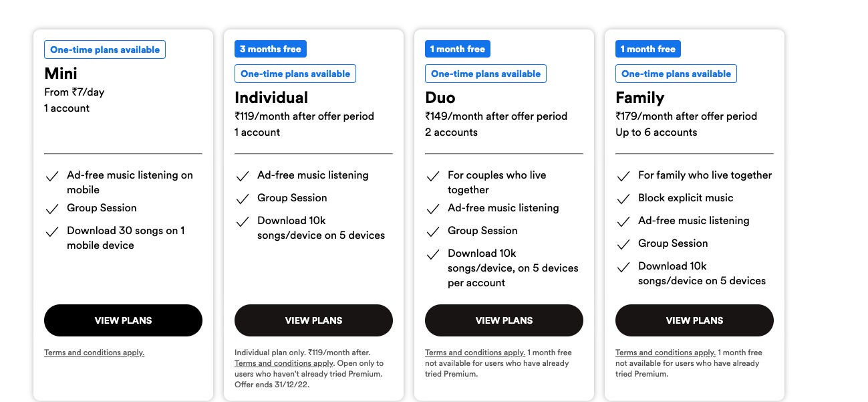Click Family's One-time plans available tag
Viewport: 868px width, 402px height.
676,74
